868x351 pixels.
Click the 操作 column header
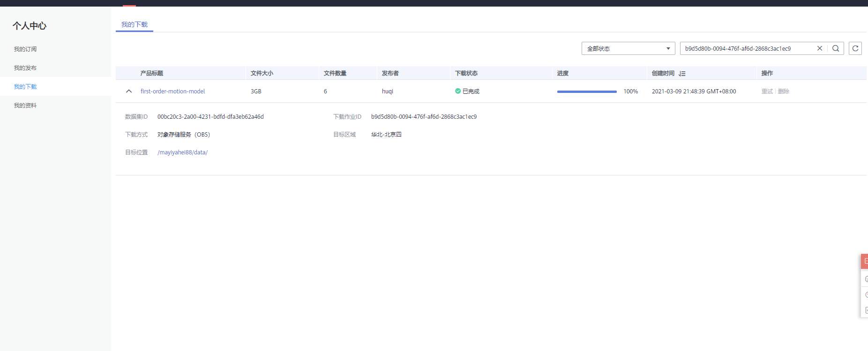[767, 73]
